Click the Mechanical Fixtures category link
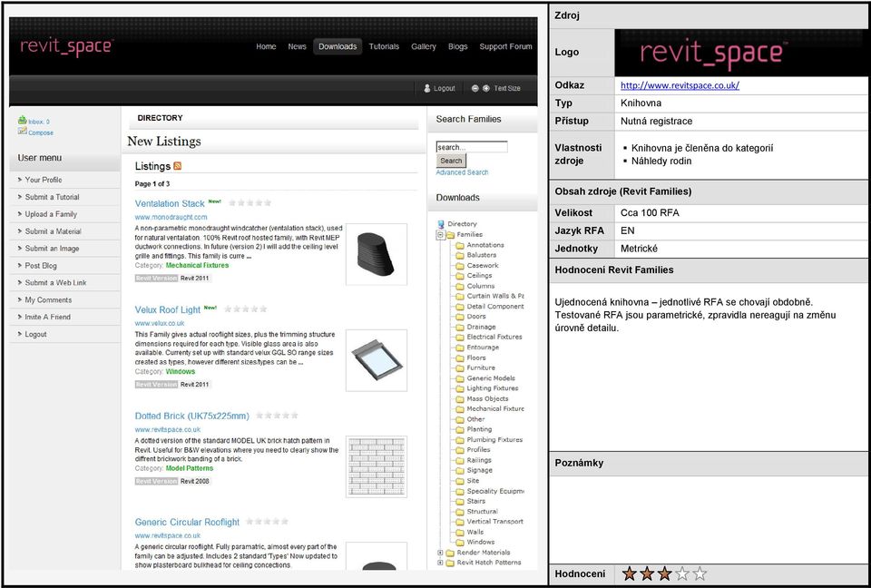Viewport: 871px width, 588px height. click(197, 266)
